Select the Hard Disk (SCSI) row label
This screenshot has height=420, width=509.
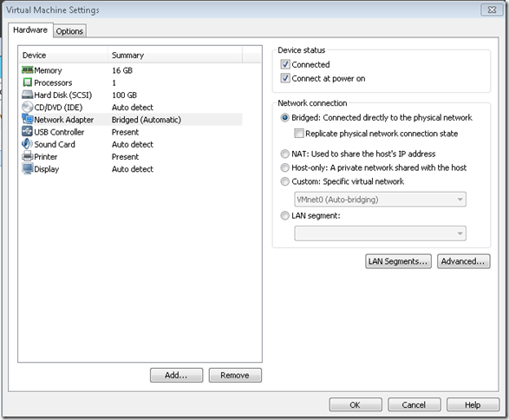(x=63, y=95)
